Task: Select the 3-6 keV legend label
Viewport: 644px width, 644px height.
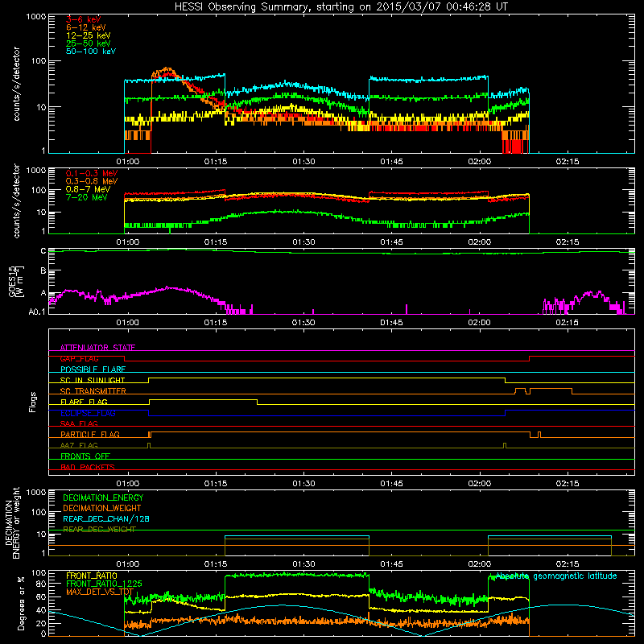Action: (x=84, y=19)
